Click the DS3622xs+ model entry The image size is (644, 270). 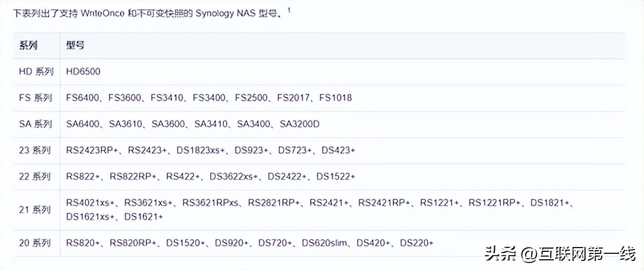(x=234, y=176)
